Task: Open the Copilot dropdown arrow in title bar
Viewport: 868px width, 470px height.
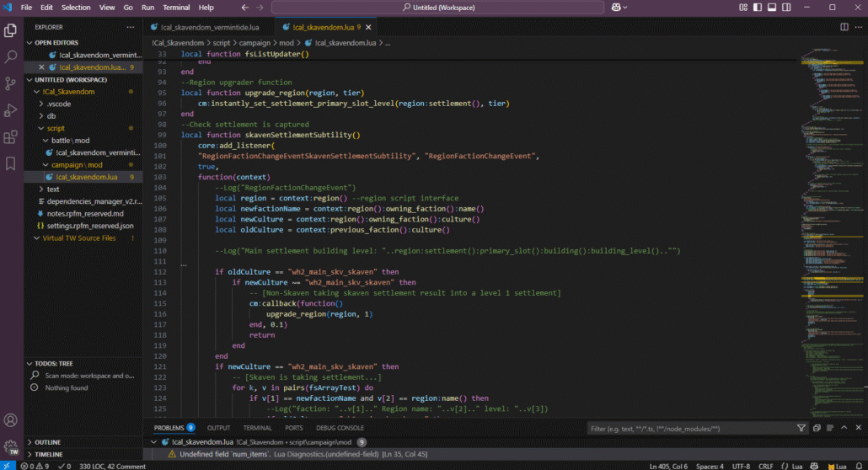Action: [625, 8]
